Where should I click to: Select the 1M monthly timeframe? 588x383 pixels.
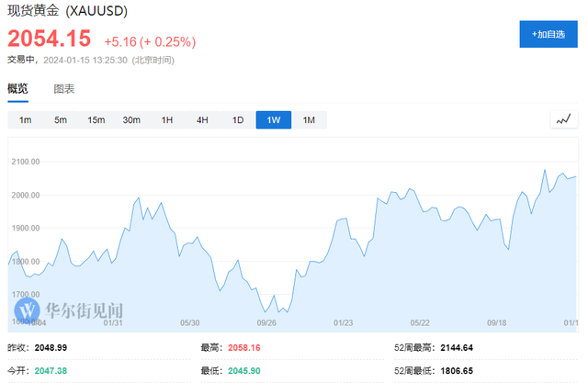tap(309, 120)
